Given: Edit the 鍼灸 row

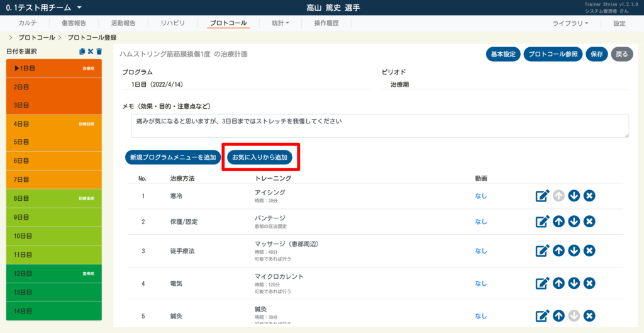Looking at the screenshot, I should pyautogui.click(x=542, y=316).
